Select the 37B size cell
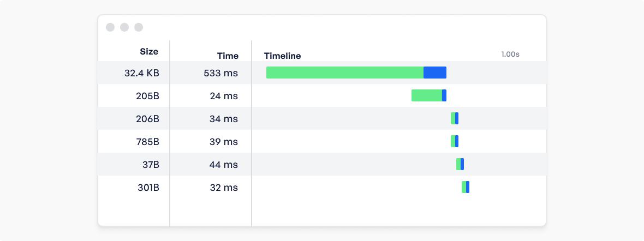The height and width of the screenshot is (241, 644). [150, 165]
